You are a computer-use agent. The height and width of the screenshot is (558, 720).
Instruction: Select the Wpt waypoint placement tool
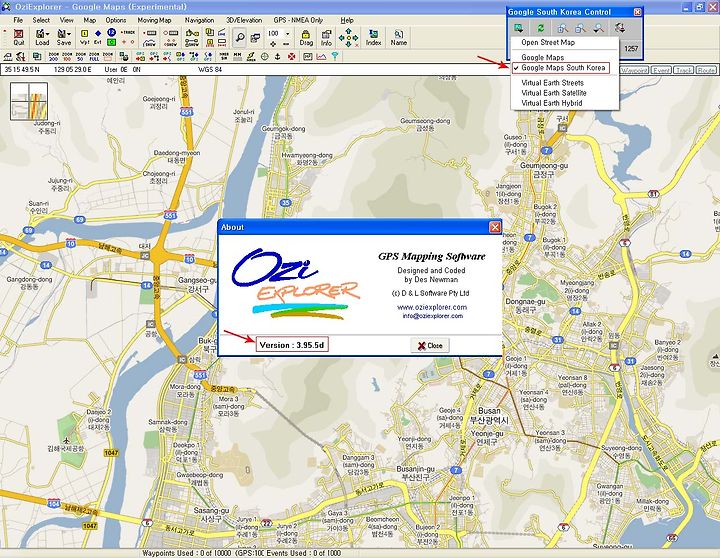[84, 37]
